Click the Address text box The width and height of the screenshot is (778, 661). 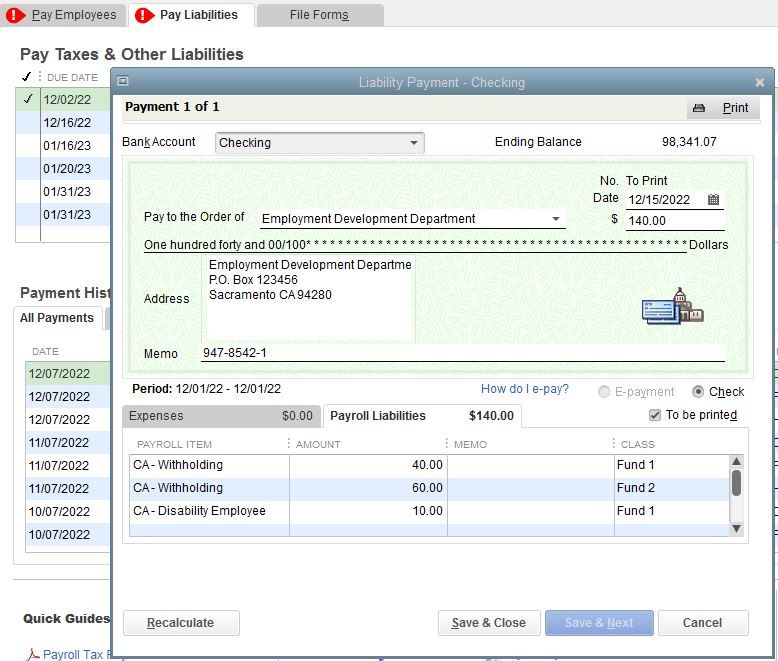coord(308,299)
